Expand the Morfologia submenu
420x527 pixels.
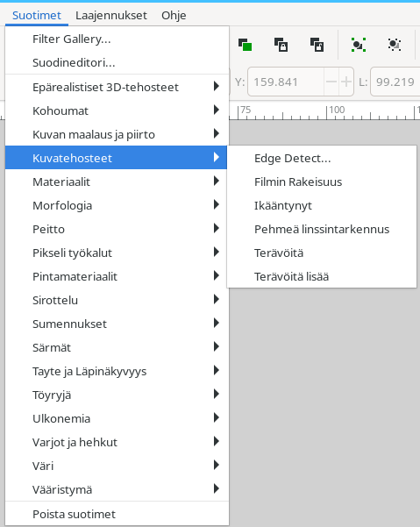tap(117, 205)
